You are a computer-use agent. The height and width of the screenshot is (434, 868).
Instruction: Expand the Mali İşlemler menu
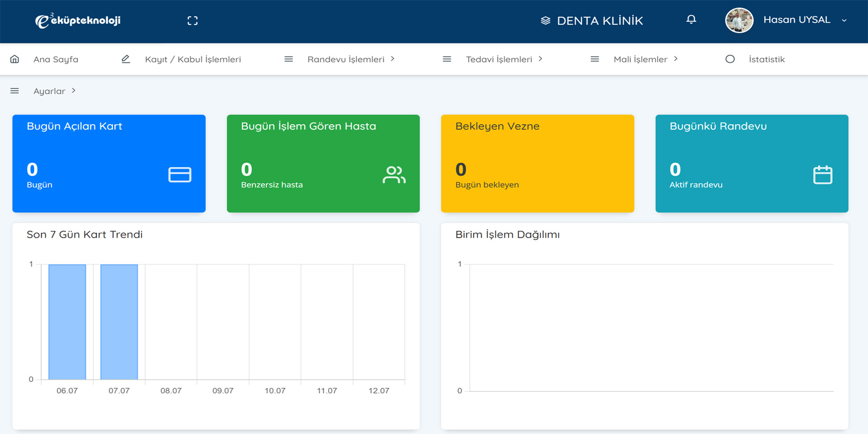point(646,59)
